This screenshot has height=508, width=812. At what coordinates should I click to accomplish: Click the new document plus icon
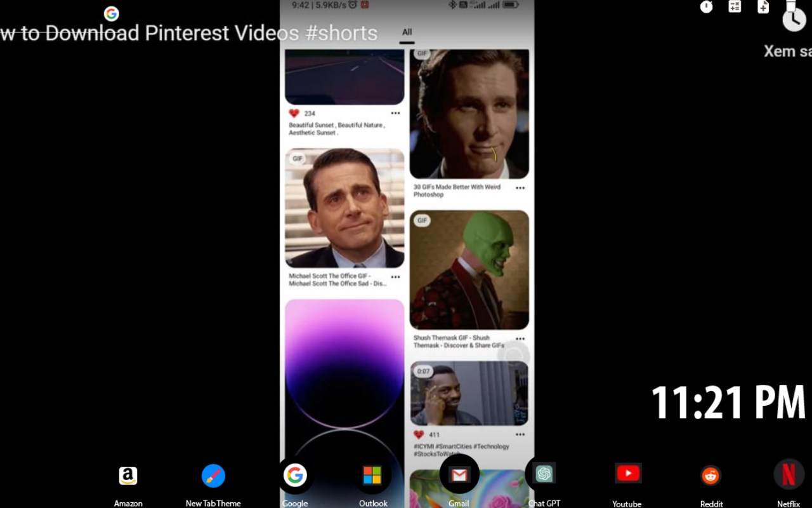click(763, 6)
